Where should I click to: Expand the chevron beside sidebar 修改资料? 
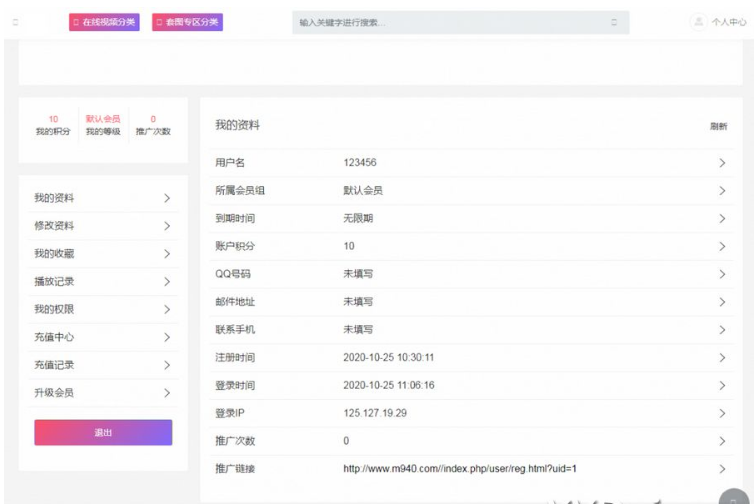(x=167, y=226)
